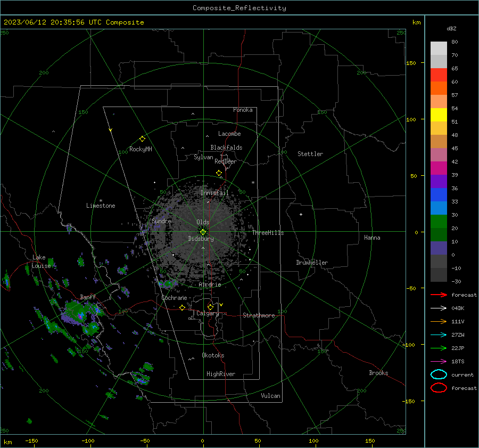This screenshot has width=479, height=448.
Task: Click the Drumheller label
Action: (x=311, y=263)
